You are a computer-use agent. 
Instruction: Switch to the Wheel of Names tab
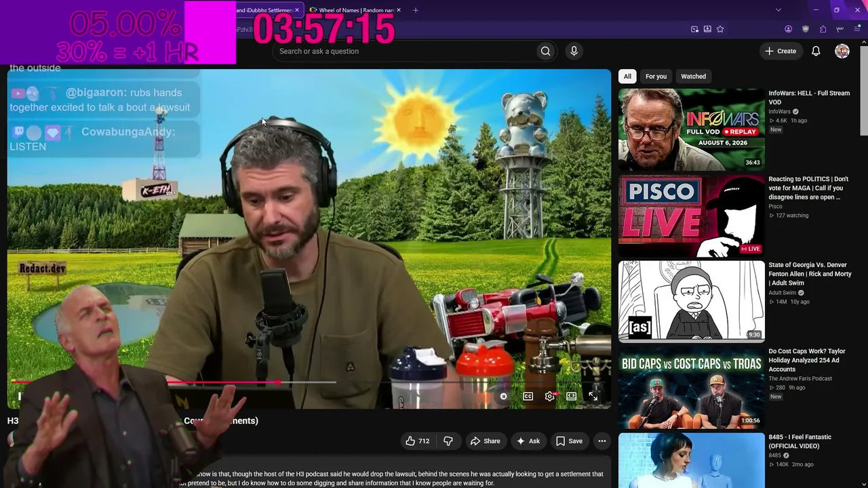click(355, 10)
